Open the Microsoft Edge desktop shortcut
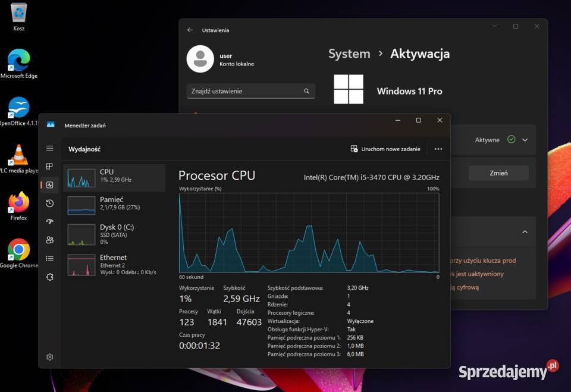This screenshot has width=571, height=392. pos(19,64)
